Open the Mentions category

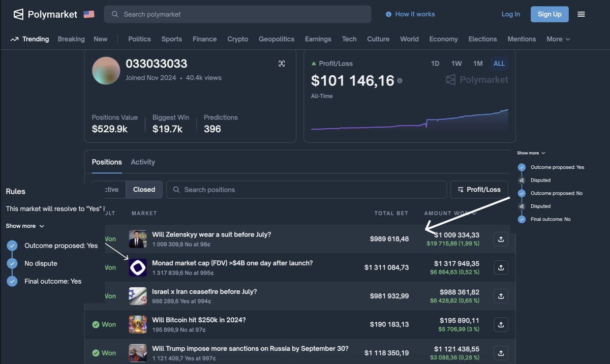click(x=522, y=39)
